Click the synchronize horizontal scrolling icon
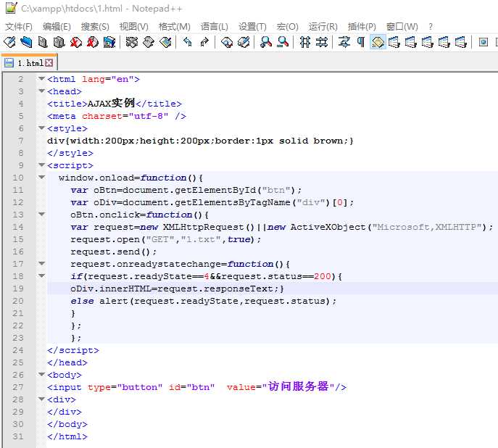The width and height of the screenshot is (498, 448). tap(322, 42)
